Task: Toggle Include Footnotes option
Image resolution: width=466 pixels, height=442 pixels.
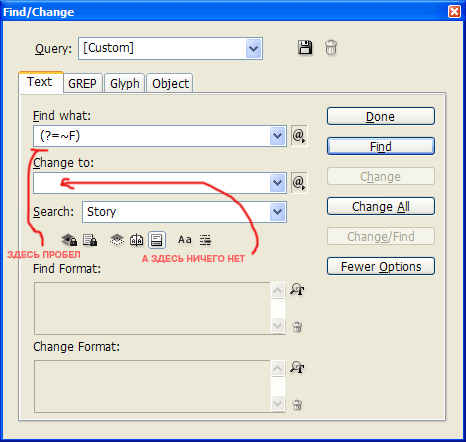Action: pos(157,240)
